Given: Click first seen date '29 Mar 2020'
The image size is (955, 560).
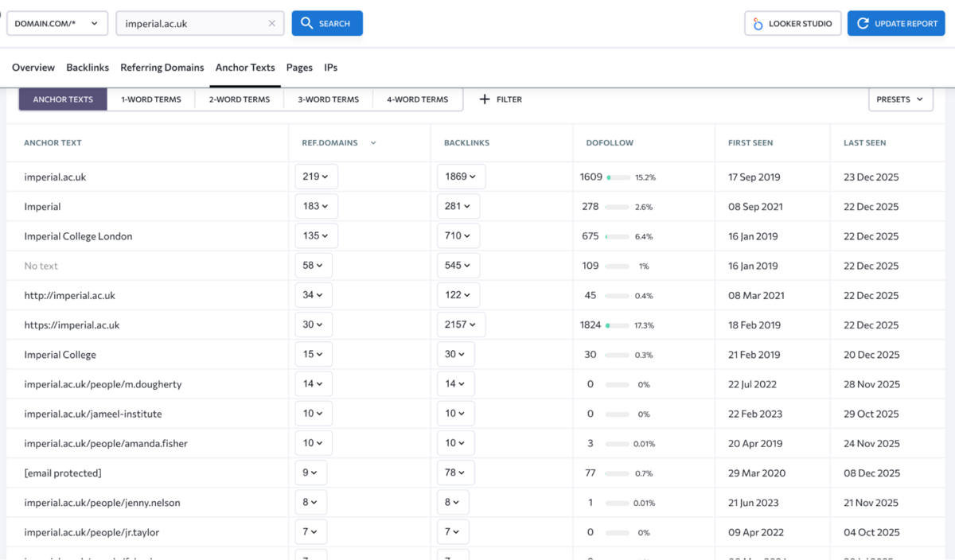Looking at the screenshot, I should 756,472.
